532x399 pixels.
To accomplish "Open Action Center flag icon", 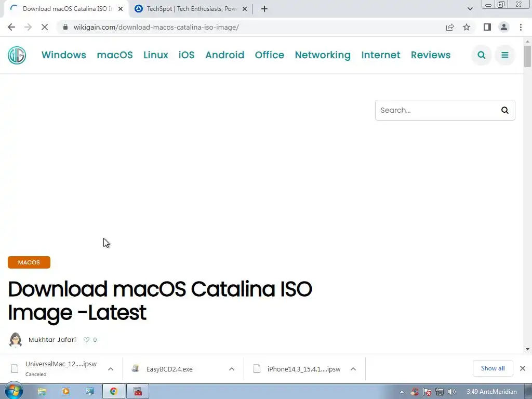I will point(427,392).
